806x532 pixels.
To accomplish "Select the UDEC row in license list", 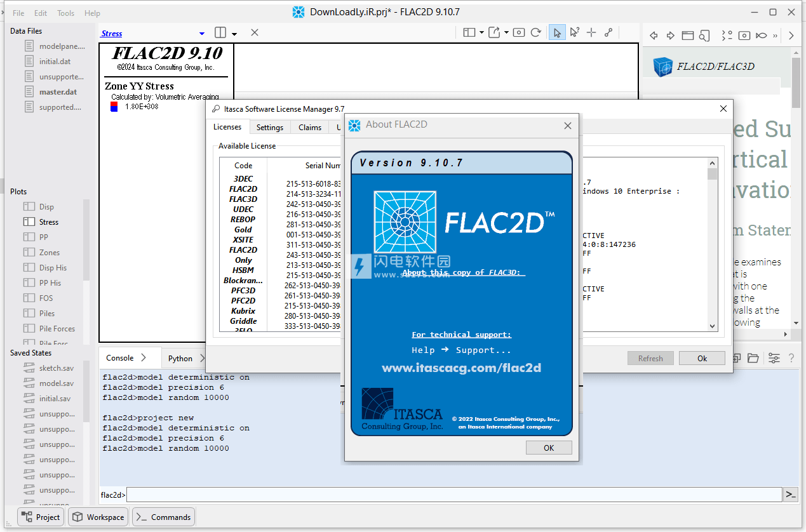I will pyautogui.click(x=243, y=209).
